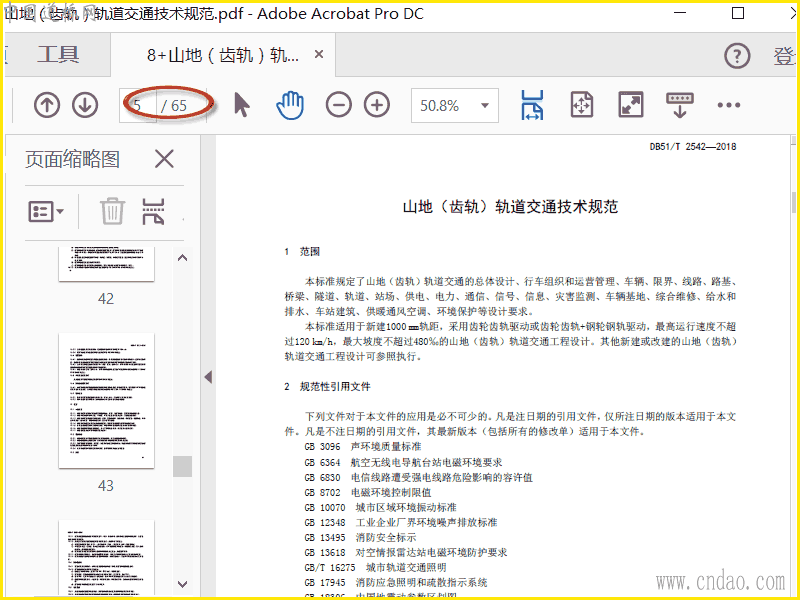Enable fit width scrolling mode

[532, 105]
